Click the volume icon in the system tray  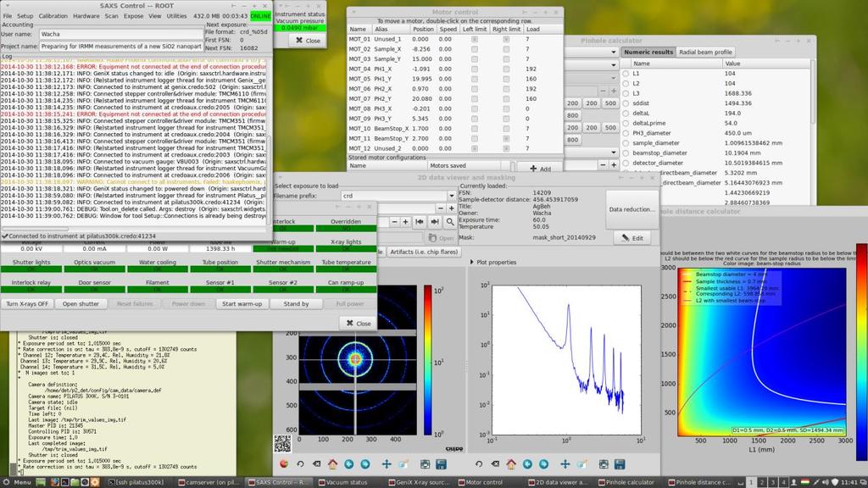pos(825,482)
